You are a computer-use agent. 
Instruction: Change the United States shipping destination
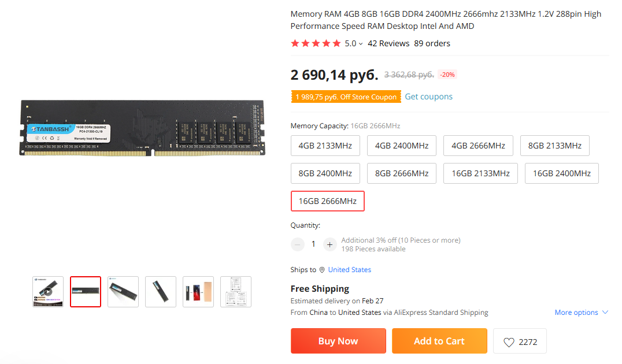349,270
